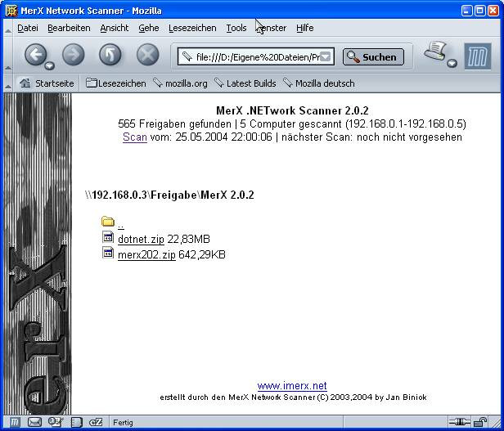Click the security padlock icon in status bar
The height and width of the screenshot is (431, 504).
480,421
